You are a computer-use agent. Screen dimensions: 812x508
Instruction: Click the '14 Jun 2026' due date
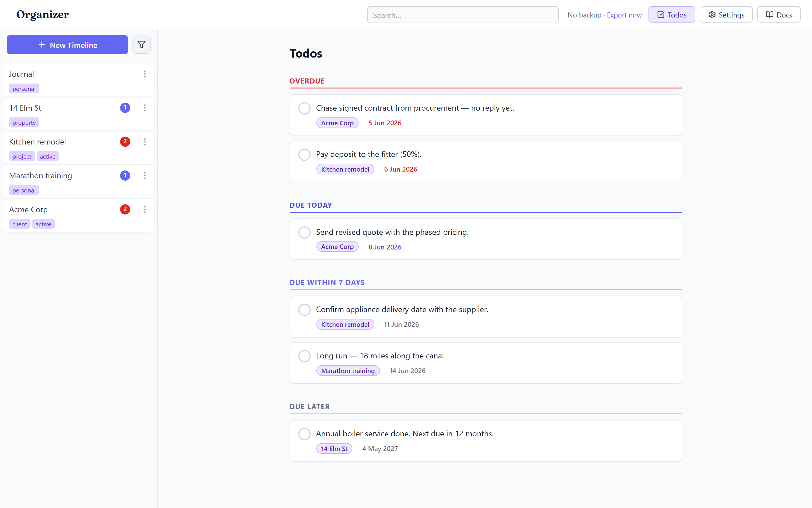pyautogui.click(x=407, y=371)
